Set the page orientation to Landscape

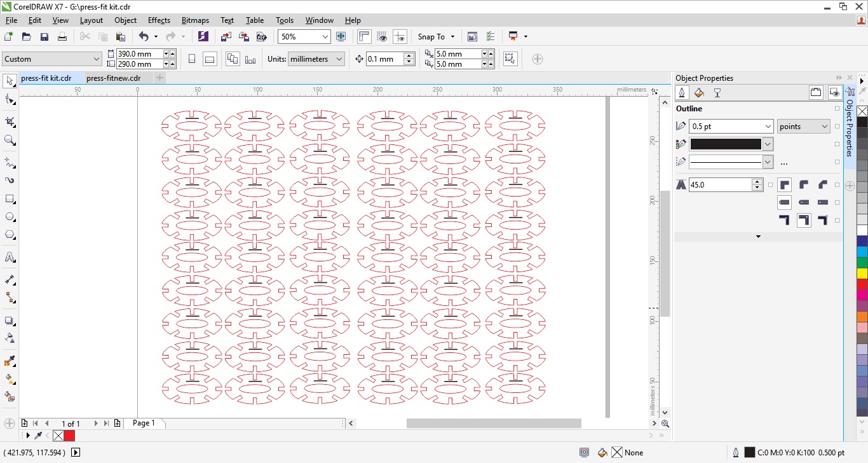pyautogui.click(x=210, y=59)
